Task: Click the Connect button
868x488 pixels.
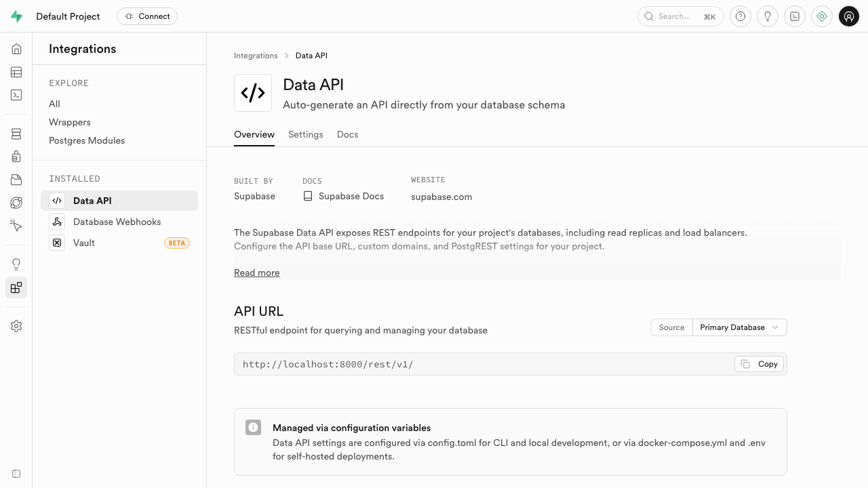Action: click(x=147, y=16)
